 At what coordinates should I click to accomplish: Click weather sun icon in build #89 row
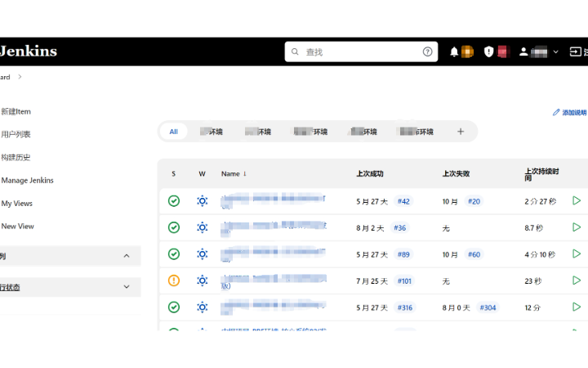point(203,254)
